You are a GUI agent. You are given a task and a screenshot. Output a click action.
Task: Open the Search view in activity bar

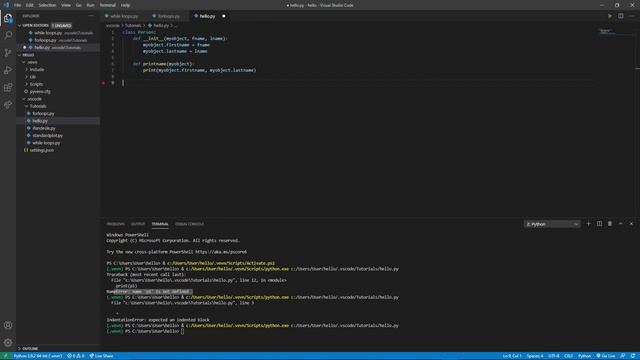(x=8, y=35)
